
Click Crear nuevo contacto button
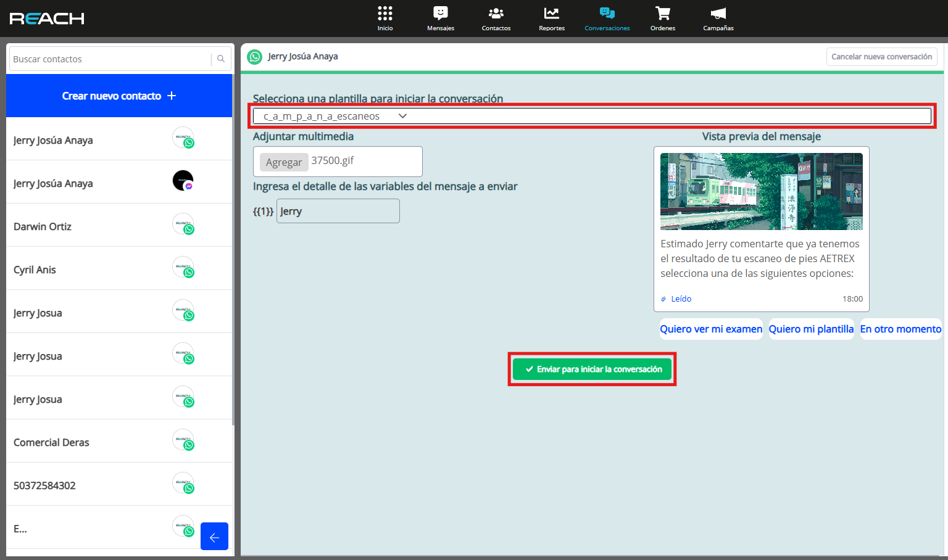(x=119, y=96)
